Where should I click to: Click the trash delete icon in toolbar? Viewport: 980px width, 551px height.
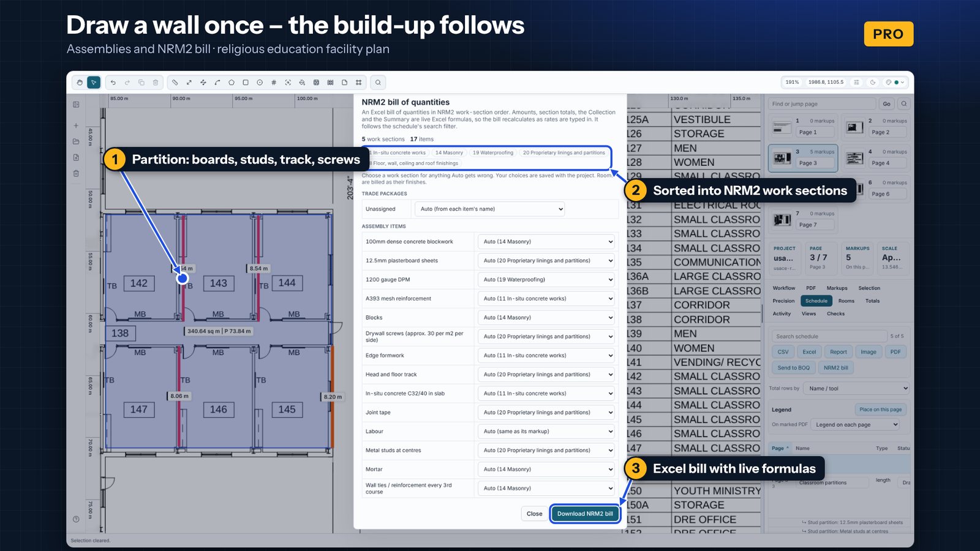tap(156, 82)
